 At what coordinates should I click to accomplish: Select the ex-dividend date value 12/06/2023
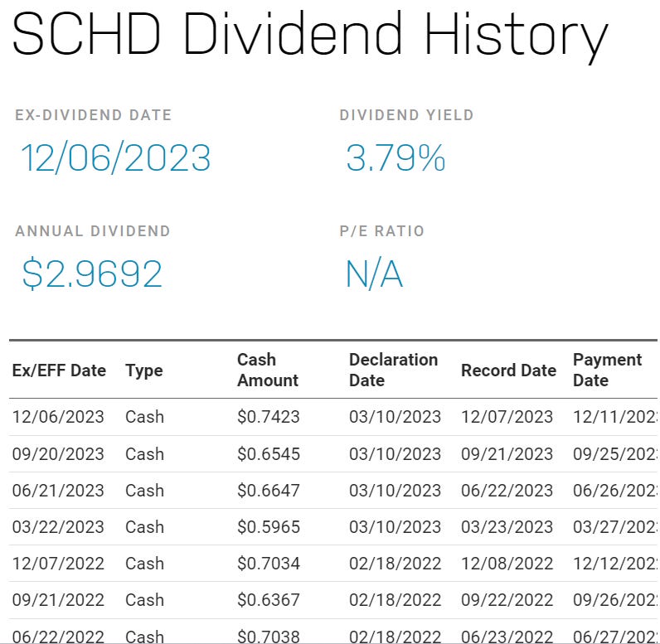pos(116,157)
